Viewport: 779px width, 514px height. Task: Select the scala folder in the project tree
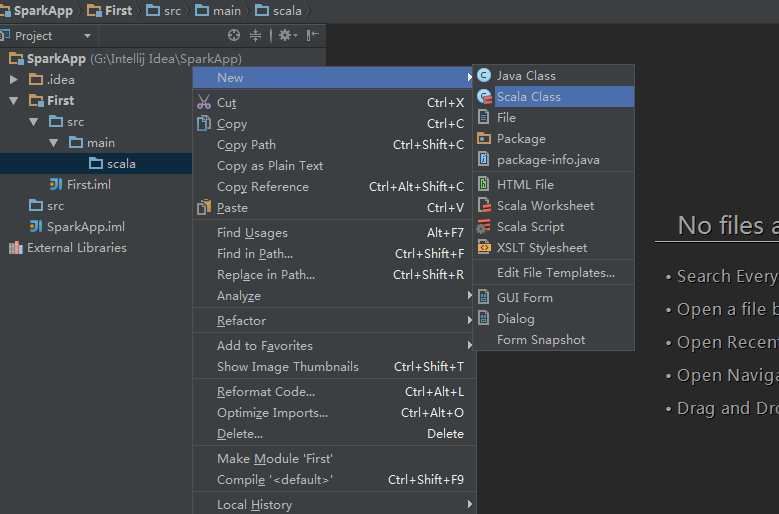[96, 163]
